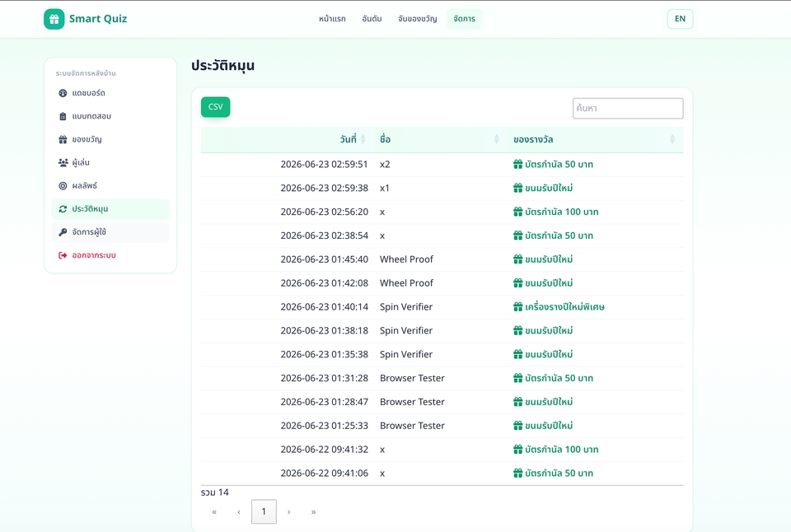This screenshot has height=532, width=791.
Task: Open ผู้เล่น sidebar menu item
Action: tap(110, 162)
